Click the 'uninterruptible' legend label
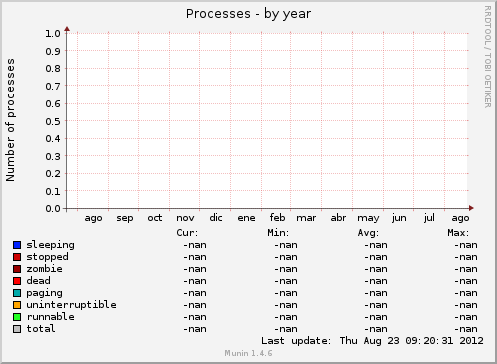497x364 pixels. coord(71,305)
